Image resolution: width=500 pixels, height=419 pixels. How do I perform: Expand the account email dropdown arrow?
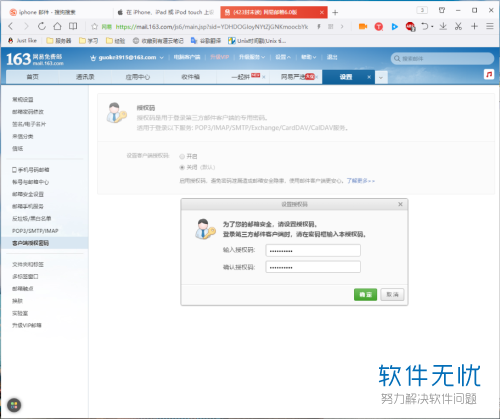pos(162,58)
